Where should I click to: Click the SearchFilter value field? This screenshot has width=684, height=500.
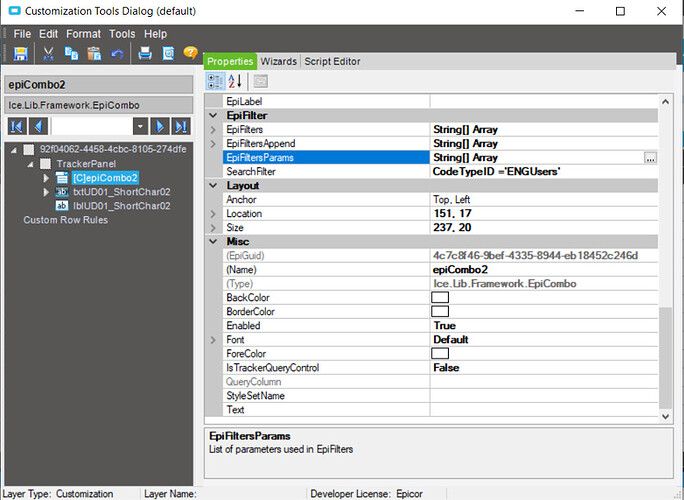click(x=544, y=171)
